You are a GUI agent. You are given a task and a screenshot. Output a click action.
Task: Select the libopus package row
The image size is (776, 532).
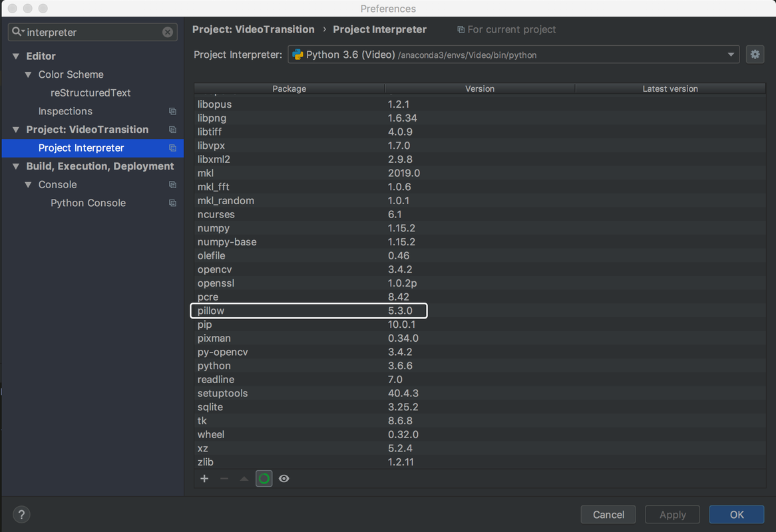coord(480,104)
